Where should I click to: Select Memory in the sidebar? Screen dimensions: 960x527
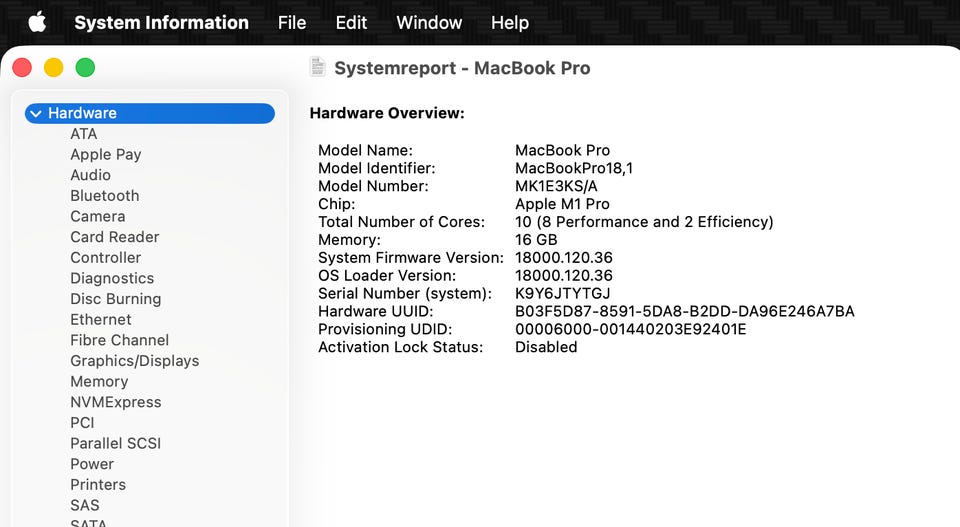pyautogui.click(x=99, y=381)
